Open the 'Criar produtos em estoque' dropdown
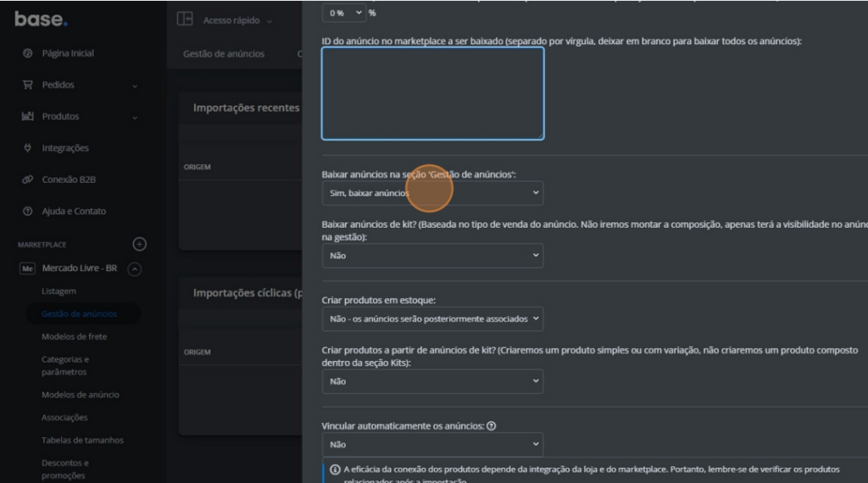The width and height of the screenshot is (868, 483). click(x=432, y=319)
